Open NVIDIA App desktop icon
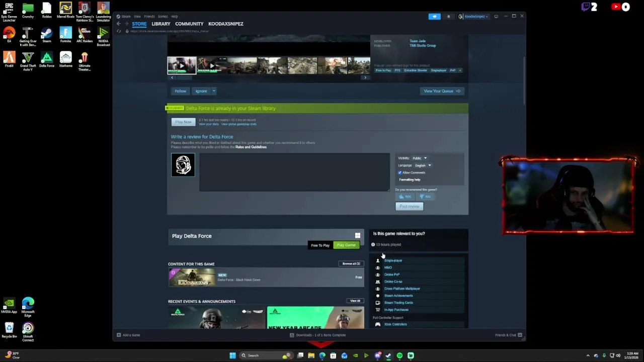 click(9, 306)
